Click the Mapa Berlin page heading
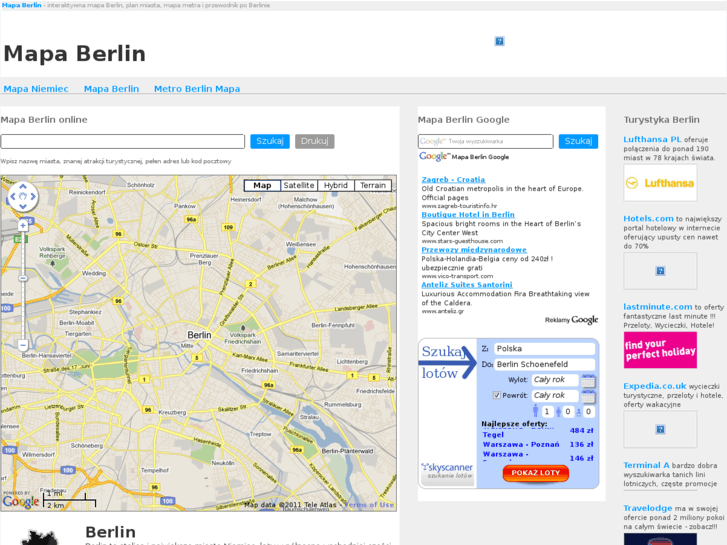This screenshot has width=727, height=545. pyautogui.click(x=75, y=53)
